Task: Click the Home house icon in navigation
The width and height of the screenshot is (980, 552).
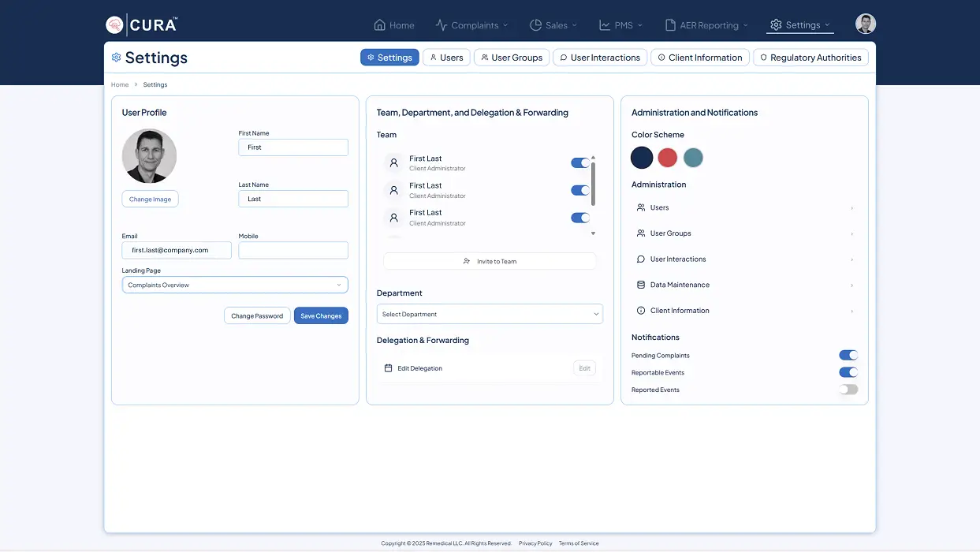Action: 380,25
